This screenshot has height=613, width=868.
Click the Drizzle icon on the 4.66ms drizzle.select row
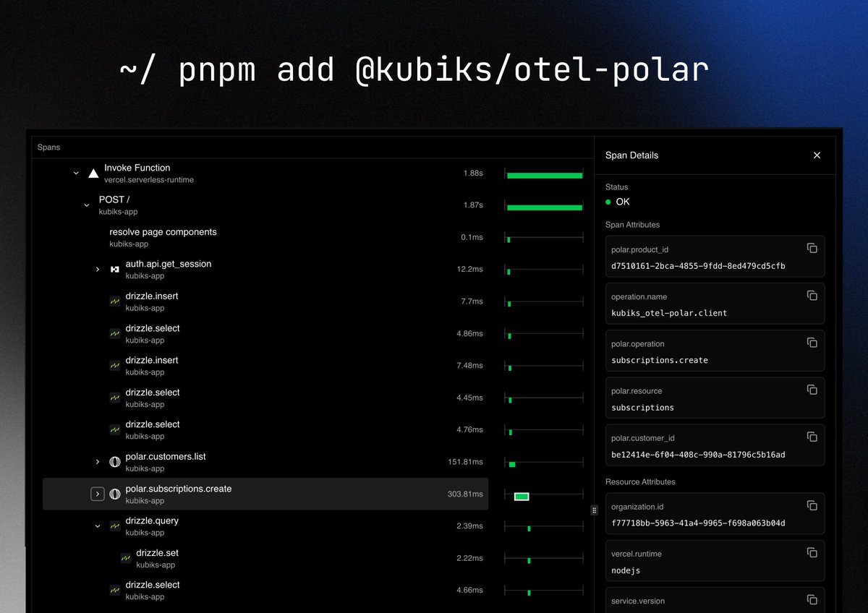click(x=114, y=590)
